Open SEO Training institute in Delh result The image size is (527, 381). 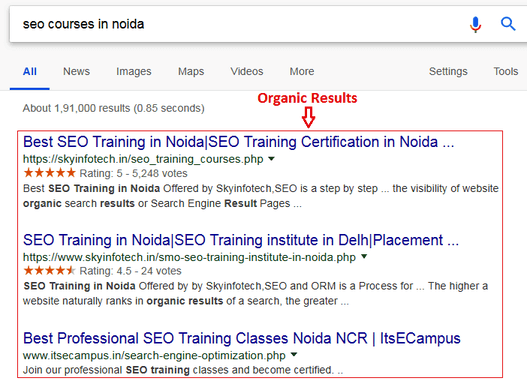pyautogui.click(x=241, y=240)
